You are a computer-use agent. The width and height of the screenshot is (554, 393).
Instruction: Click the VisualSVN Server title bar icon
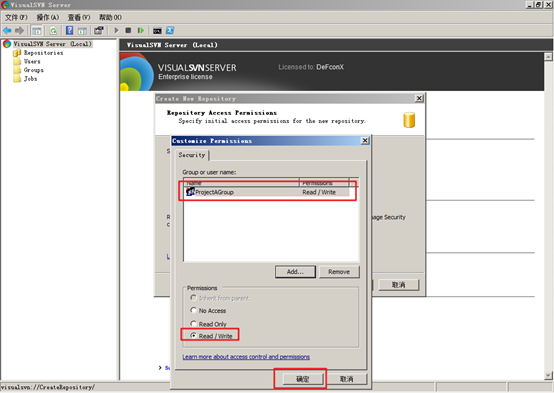(5, 5)
